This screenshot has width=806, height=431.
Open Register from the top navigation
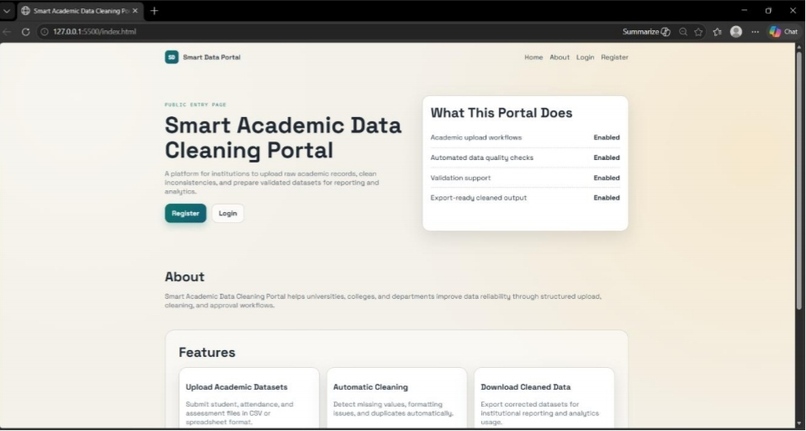614,57
